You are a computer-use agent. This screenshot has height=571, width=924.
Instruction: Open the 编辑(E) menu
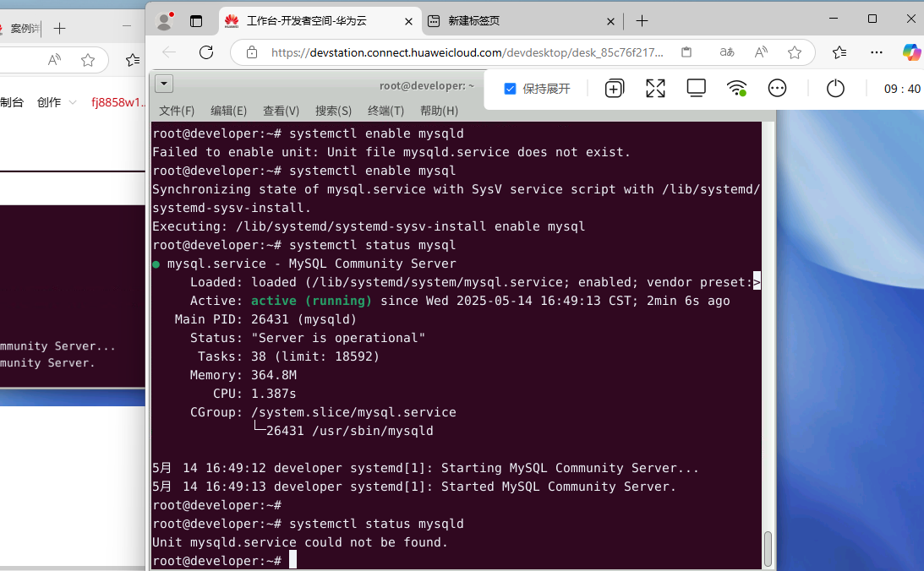(x=228, y=111)
